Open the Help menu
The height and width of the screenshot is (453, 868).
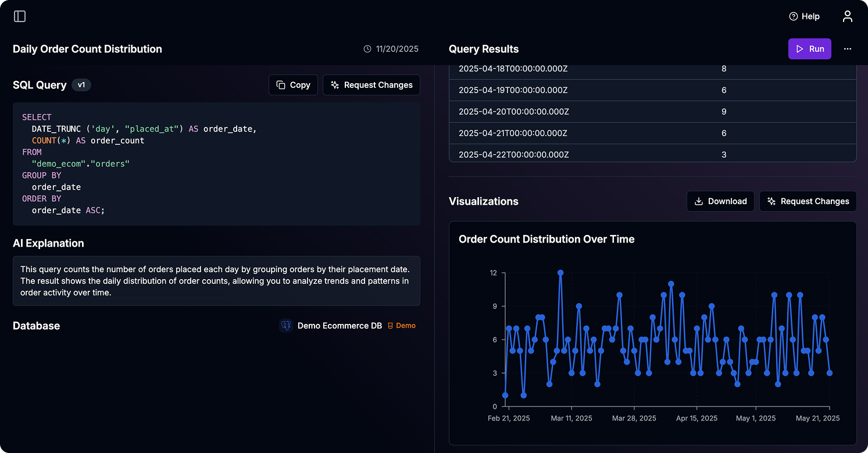click(804, 16)
